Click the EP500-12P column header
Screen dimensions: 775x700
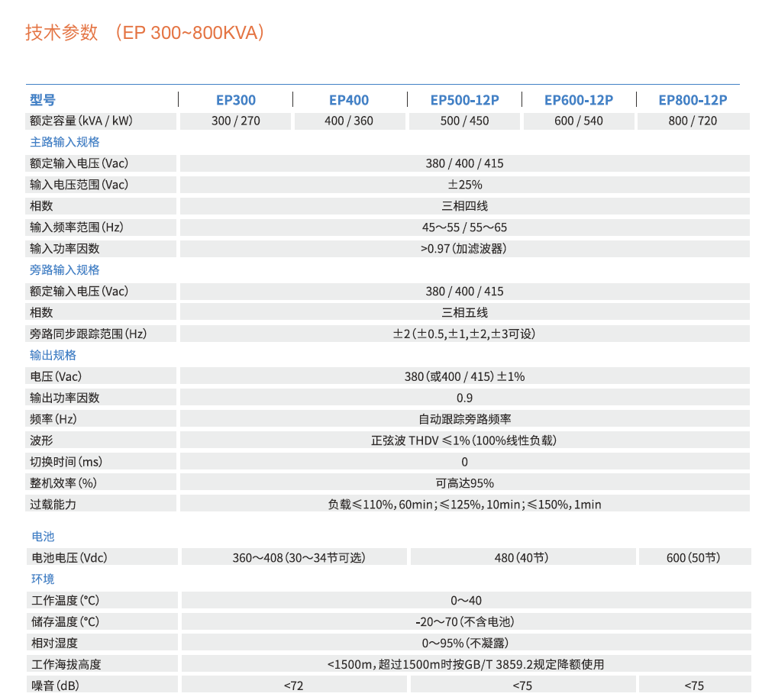(464, 100)
